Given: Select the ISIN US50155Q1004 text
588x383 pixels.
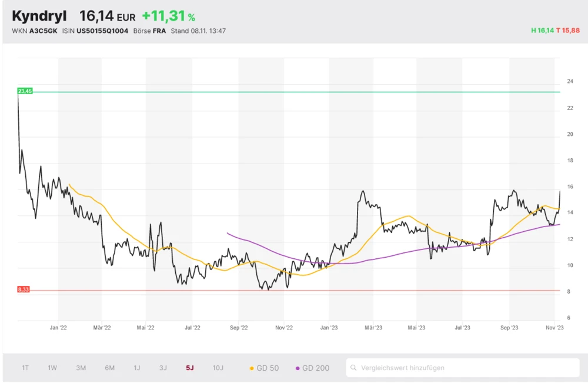Looking at the screenshot, I should pyautogui.click(x=102, y=31).
